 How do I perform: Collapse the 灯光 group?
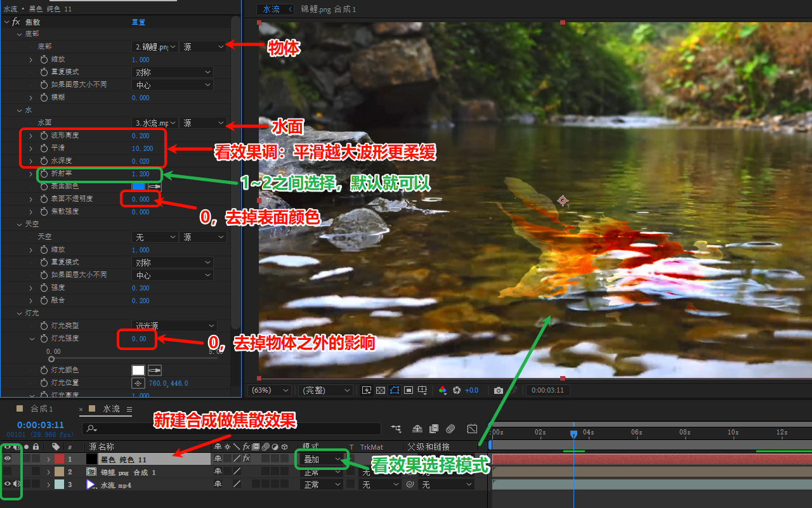pos(20,313)
